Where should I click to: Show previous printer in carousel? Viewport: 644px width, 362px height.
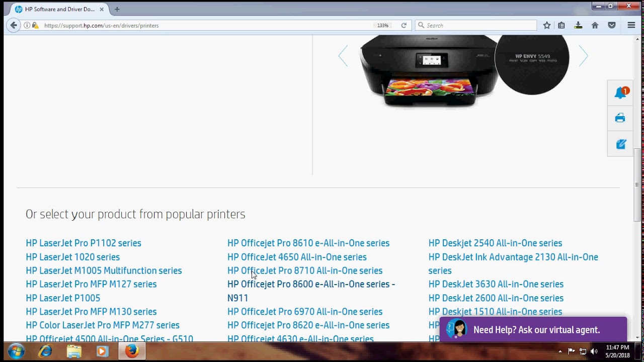click(x=343, y=56)
